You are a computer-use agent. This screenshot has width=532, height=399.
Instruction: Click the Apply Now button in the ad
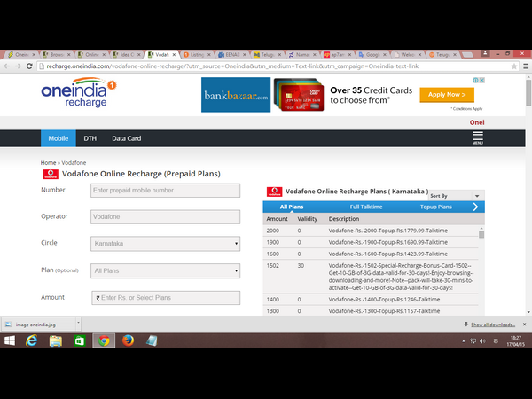coord(446,95)
